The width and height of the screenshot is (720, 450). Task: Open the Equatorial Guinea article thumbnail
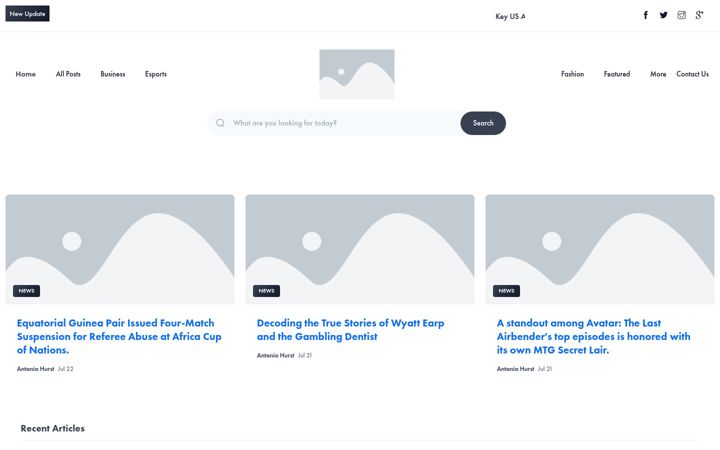pos(120,249)
